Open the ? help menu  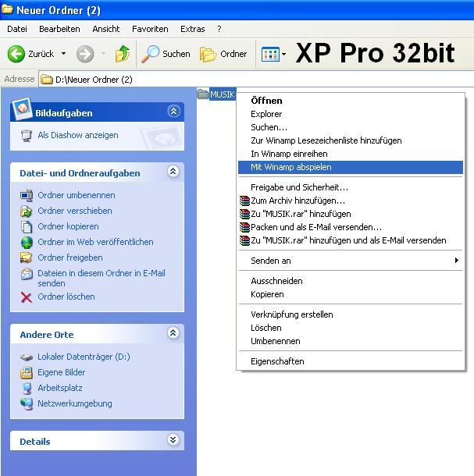219,29
